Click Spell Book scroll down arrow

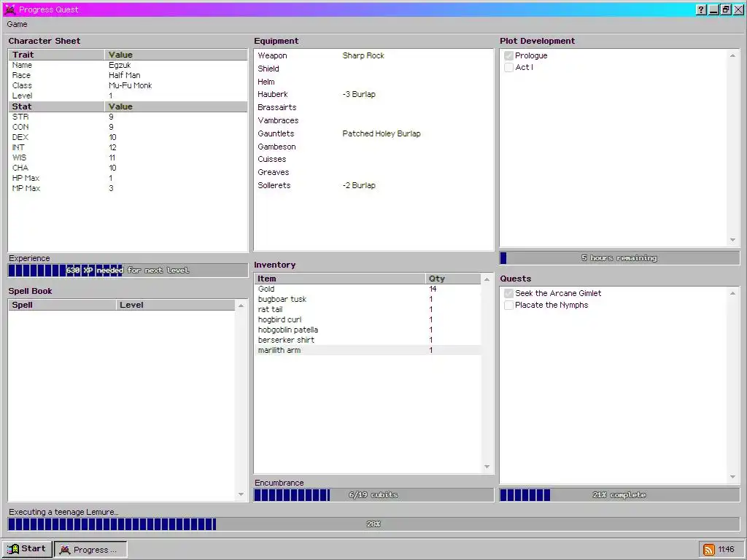point(241,494)
